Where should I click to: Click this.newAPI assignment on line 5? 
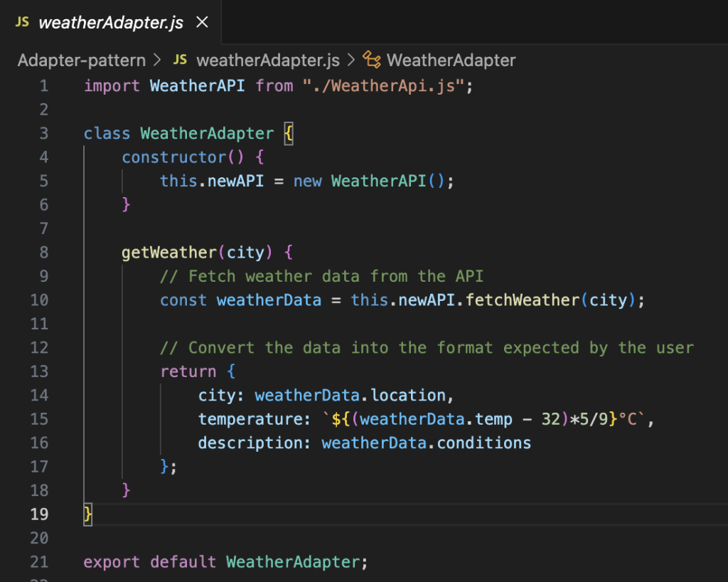pos(212,181)
